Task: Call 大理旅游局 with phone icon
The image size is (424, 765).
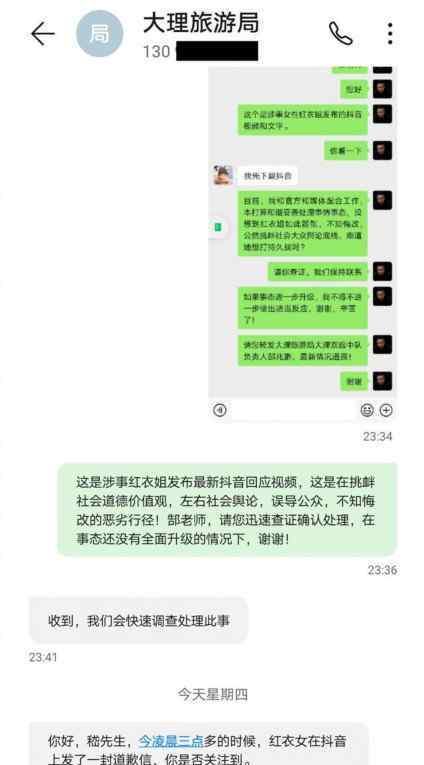Action: click(340, 33)
